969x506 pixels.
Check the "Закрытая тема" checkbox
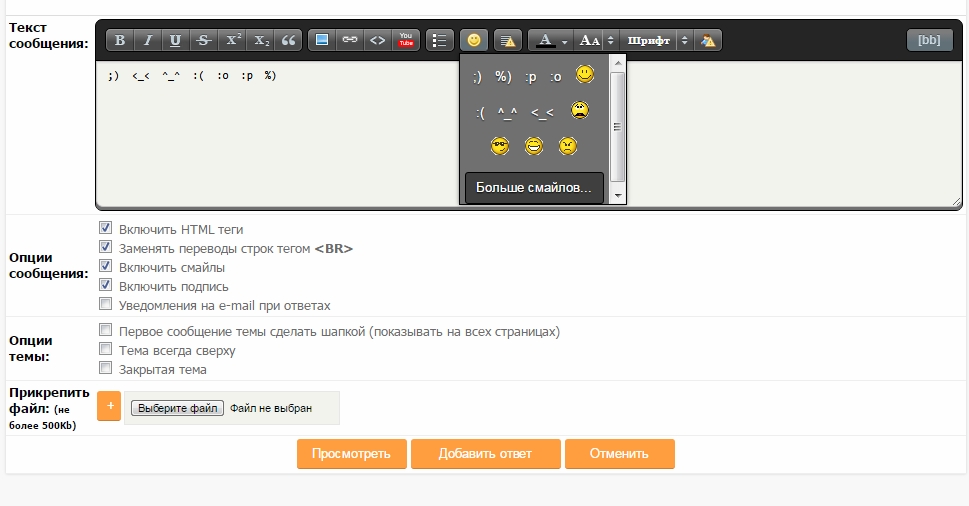pos(105,369)
